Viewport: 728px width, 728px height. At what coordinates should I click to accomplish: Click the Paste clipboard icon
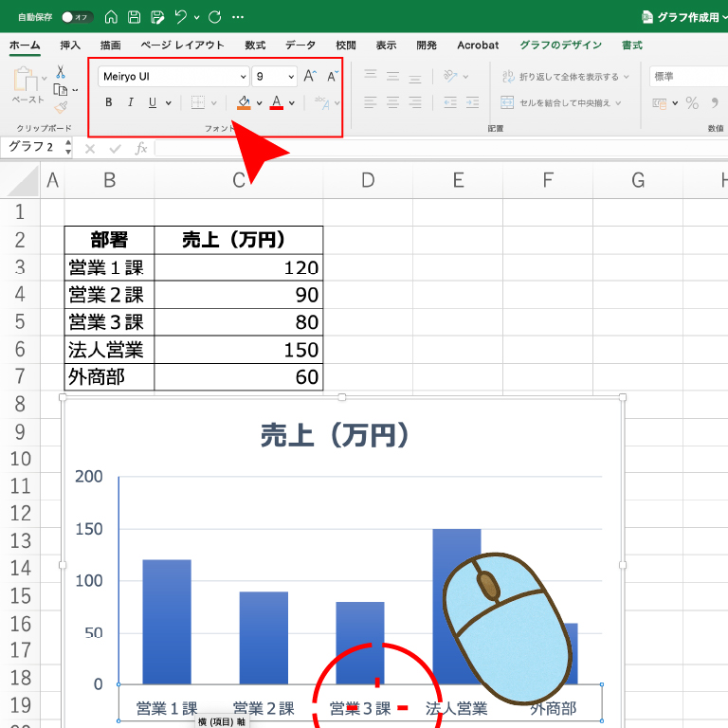(x=26, y=79)
